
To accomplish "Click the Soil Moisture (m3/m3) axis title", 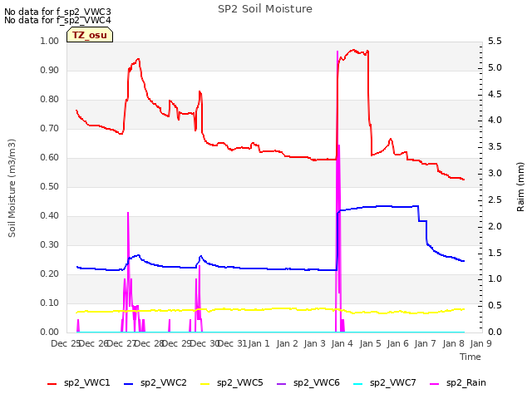I will tap(12, 188).
